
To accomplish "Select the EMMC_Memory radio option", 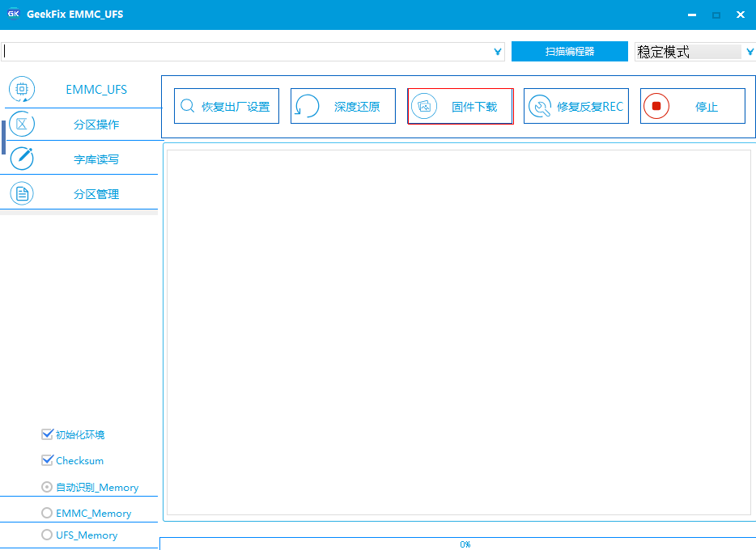I will [x=47, y=513].
